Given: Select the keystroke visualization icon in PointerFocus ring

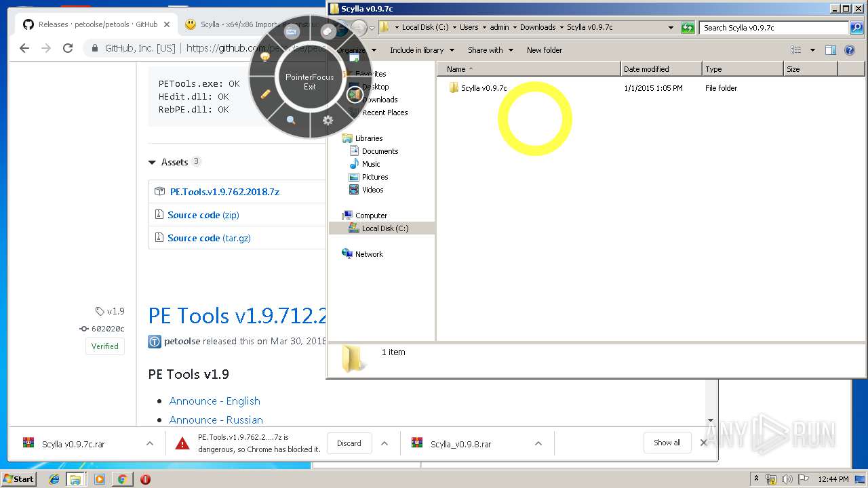Looking at the screenshot, I should pos(292,32).
